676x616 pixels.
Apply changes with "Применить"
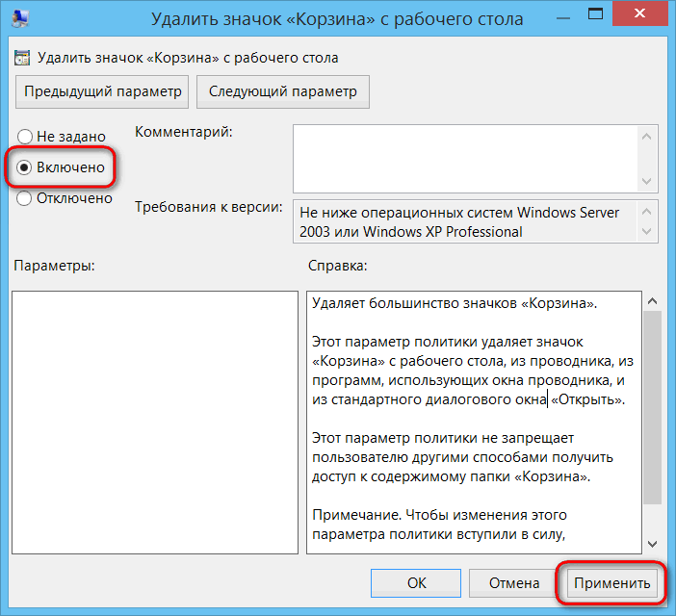(x=611, y=583)
